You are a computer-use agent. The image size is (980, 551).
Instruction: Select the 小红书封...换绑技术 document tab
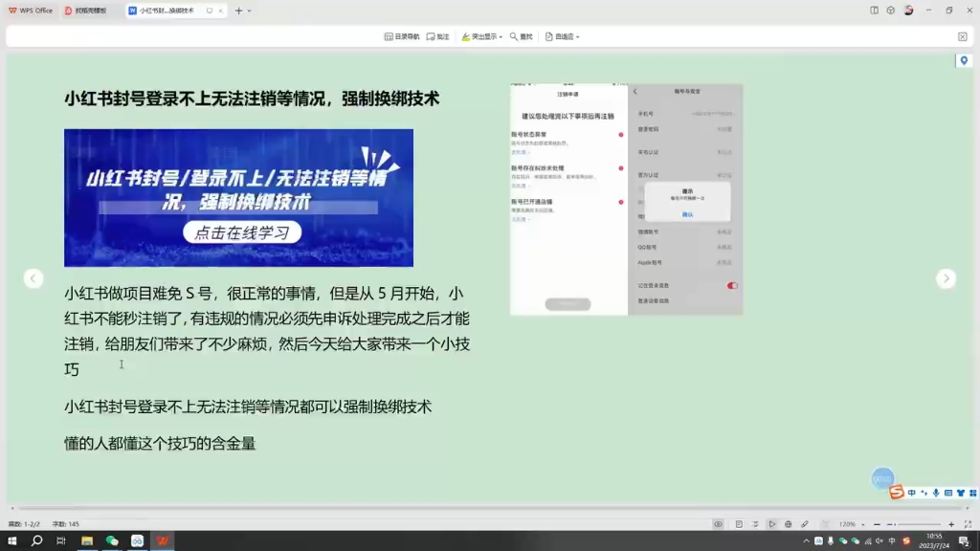167,11
